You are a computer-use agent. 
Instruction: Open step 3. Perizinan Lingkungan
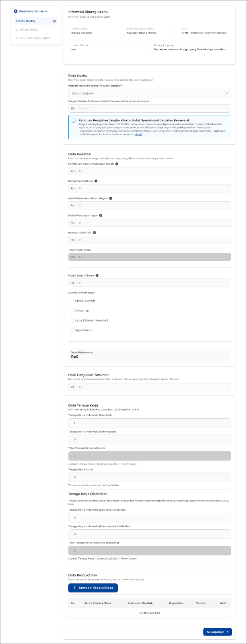(32, 38)
